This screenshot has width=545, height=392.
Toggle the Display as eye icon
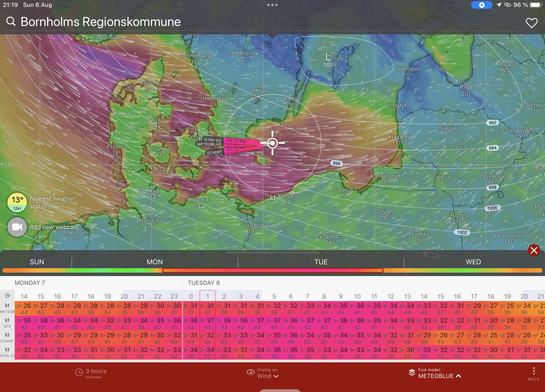click(x=250, y=373)
